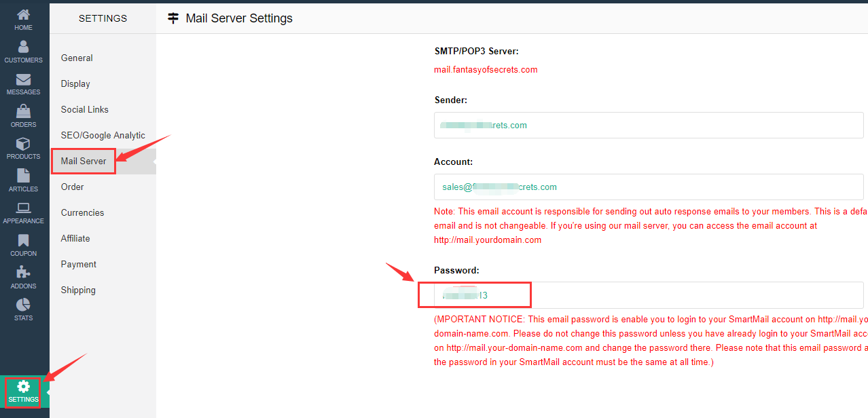Viewport: 868px width, 418px height.
Task: Click the Account email input field
Action: click(649, 187)
